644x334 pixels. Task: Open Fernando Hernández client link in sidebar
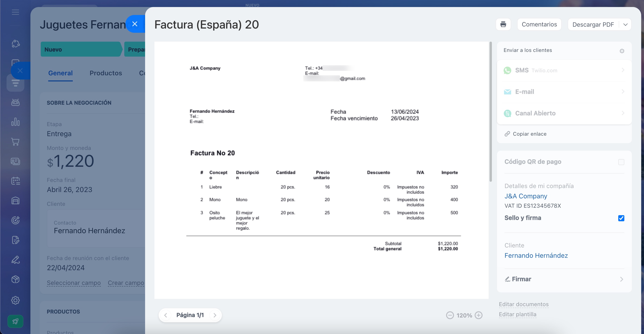536,256
